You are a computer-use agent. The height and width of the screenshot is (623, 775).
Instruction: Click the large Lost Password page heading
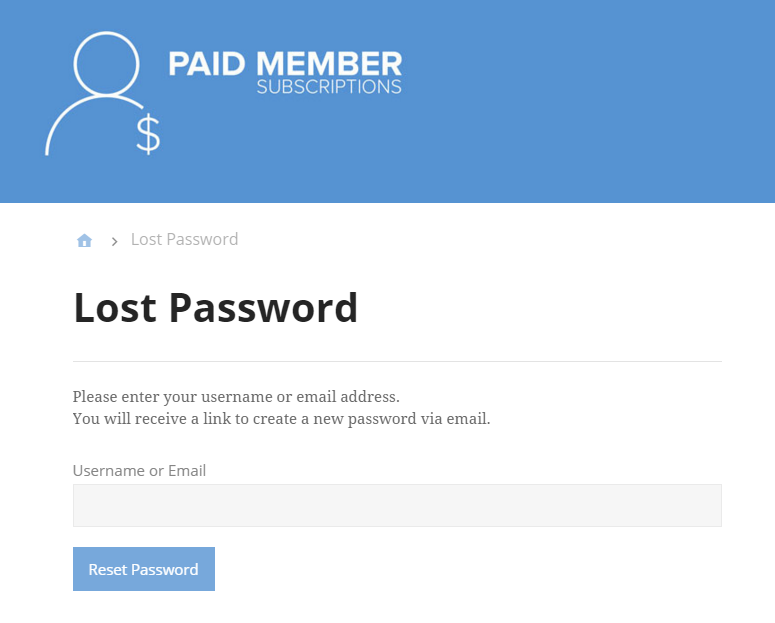click(215, 308)
